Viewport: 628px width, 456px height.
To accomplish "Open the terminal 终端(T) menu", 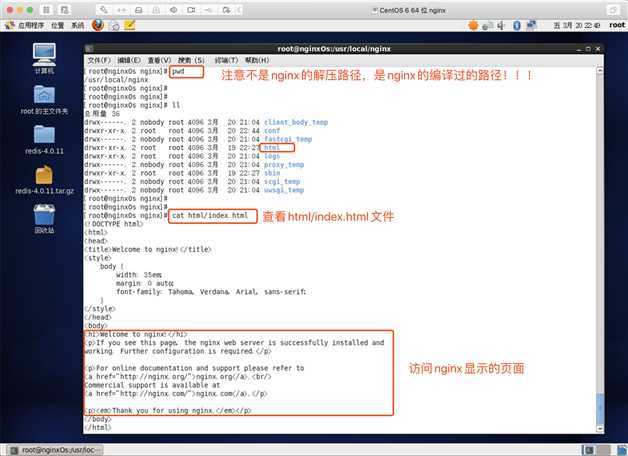I will point(226,60).
